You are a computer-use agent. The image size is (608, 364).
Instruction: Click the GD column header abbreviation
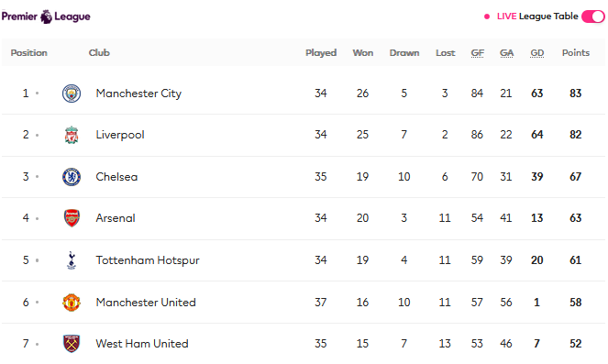click(x=537, y=53)
